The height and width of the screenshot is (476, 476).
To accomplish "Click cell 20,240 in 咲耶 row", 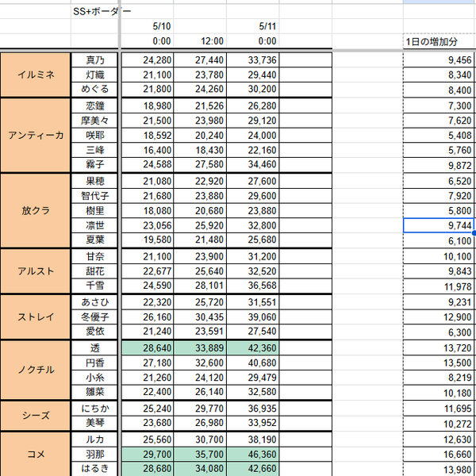I will (x=200, y=135).
